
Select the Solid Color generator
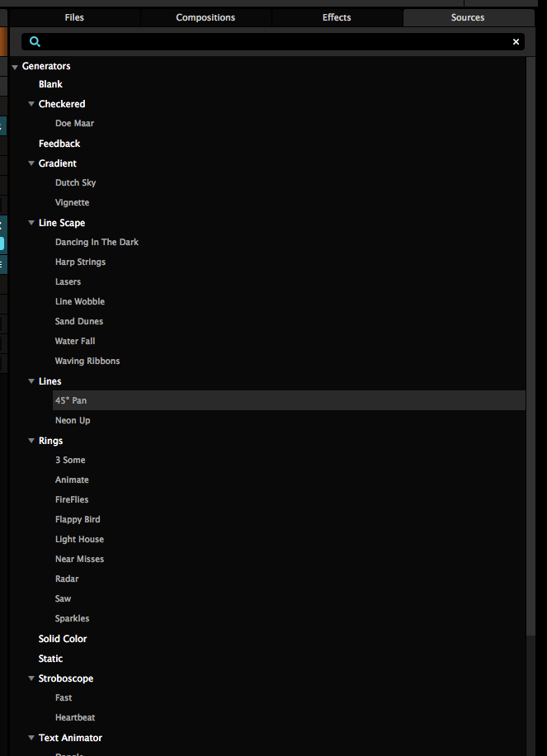63,638
